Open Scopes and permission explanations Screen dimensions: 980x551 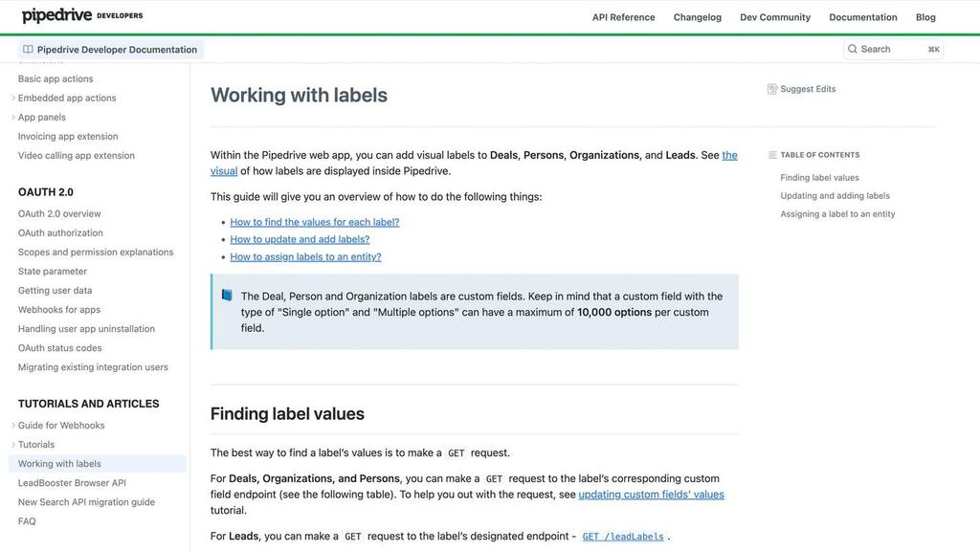(95, 253)
